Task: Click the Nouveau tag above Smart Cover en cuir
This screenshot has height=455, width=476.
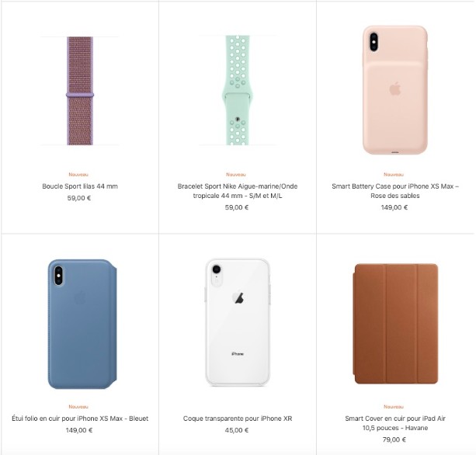Action: [394, 407]
